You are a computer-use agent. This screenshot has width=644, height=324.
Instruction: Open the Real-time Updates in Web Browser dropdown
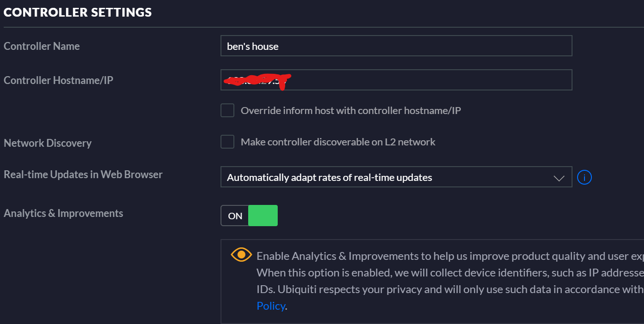pyautogui.click(x=396, y=177)
